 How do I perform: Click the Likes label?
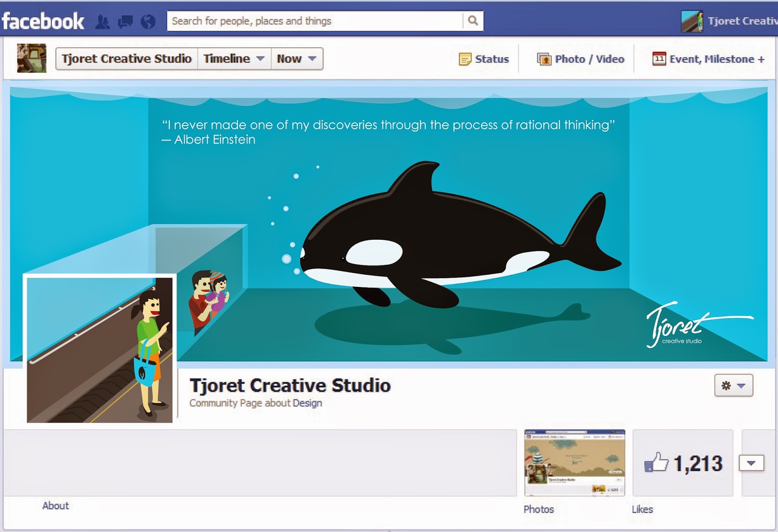coord(642,509)
